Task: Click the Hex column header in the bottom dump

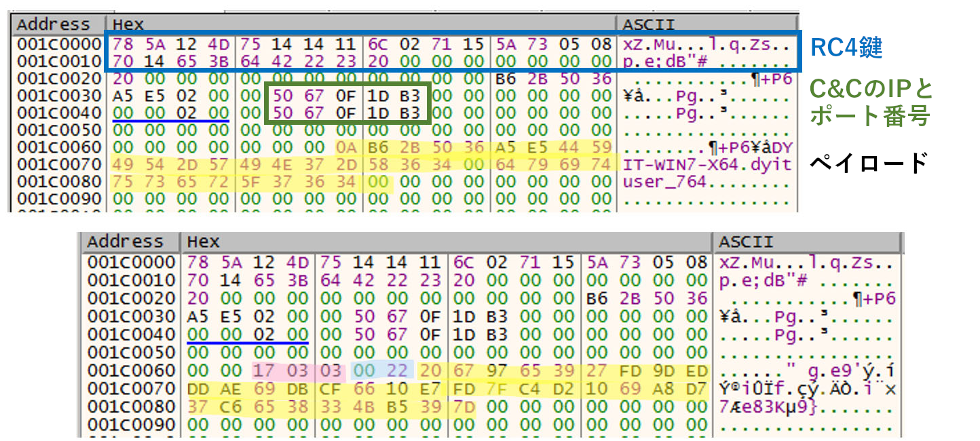Action: point(203,242)
